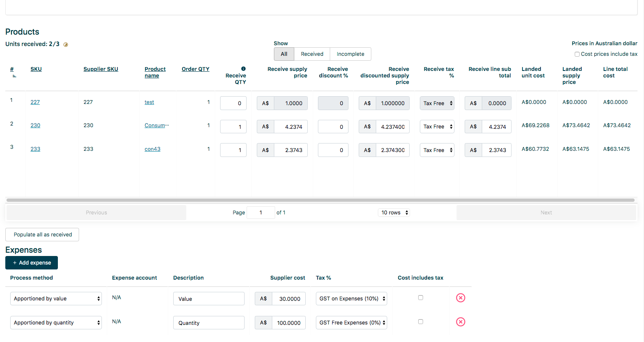Open product link named test

149,102
